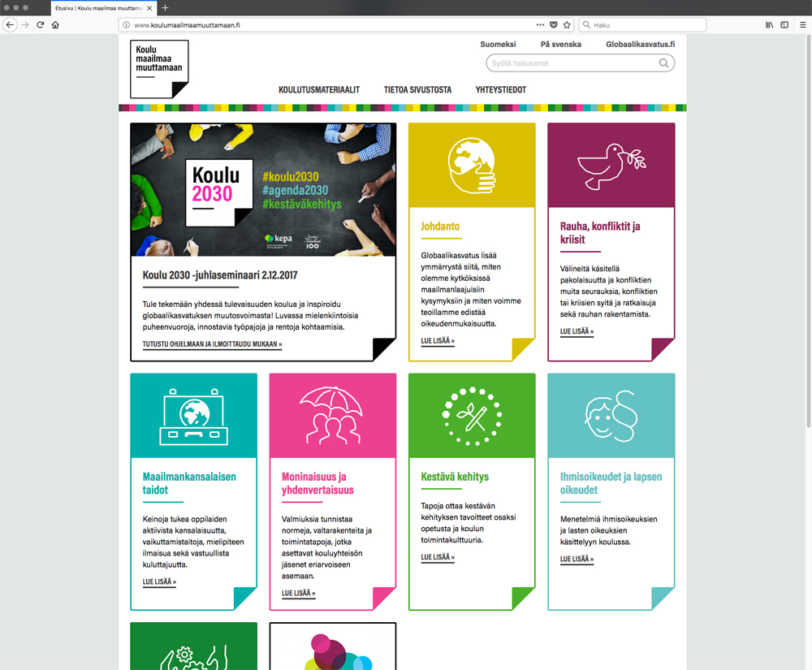Click the browser forward arrow
Image resolution: width=812 pixels, height=670 pixels.
pyautogui.click(x=25, y=25)
